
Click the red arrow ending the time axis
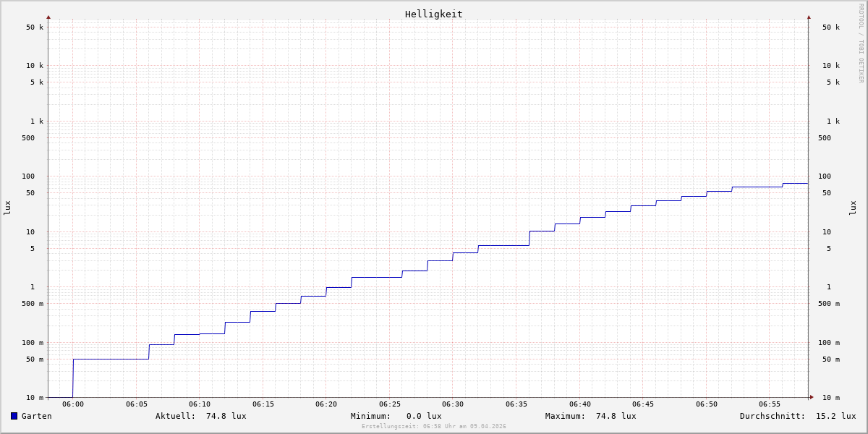812,397
